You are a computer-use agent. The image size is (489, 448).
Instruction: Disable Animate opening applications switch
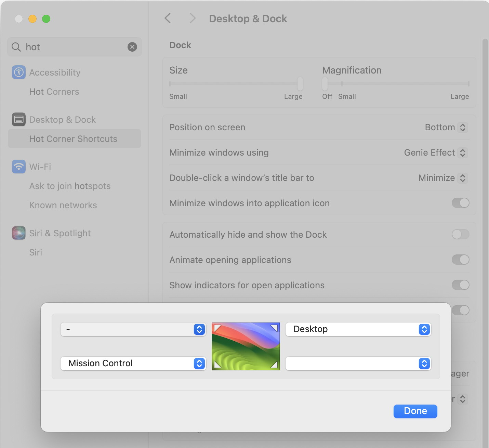tap(460, 260)
